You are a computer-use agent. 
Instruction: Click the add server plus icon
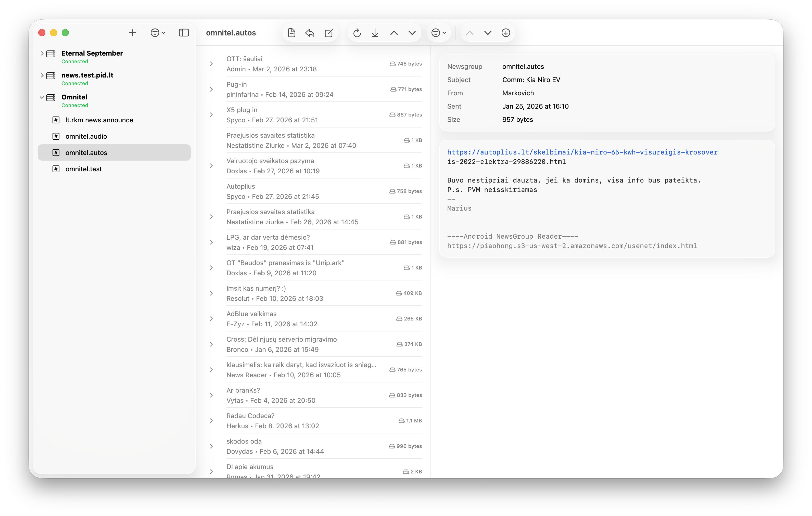click(132, 33)
